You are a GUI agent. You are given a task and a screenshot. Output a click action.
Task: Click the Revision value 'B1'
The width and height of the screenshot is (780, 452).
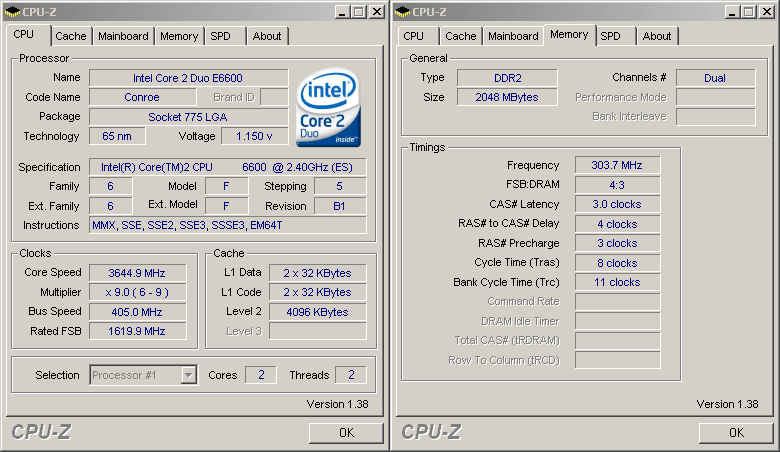click(x=340, y=206)
